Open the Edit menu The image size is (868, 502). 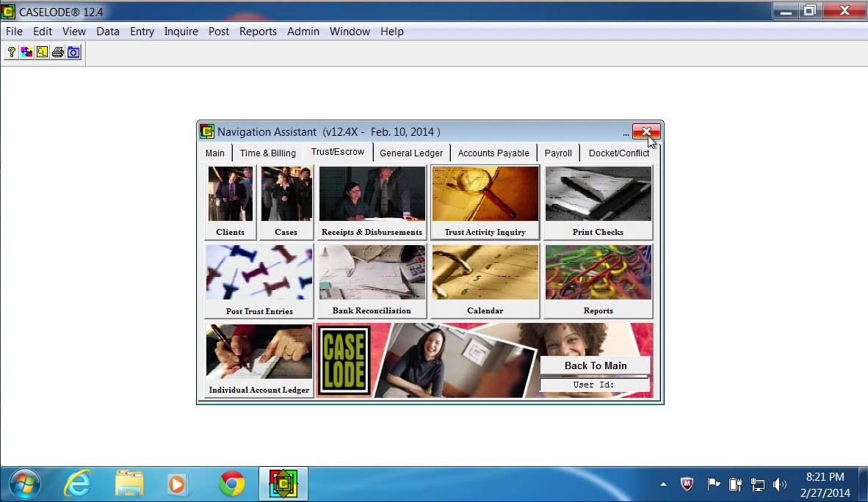[x=43, y=32]
